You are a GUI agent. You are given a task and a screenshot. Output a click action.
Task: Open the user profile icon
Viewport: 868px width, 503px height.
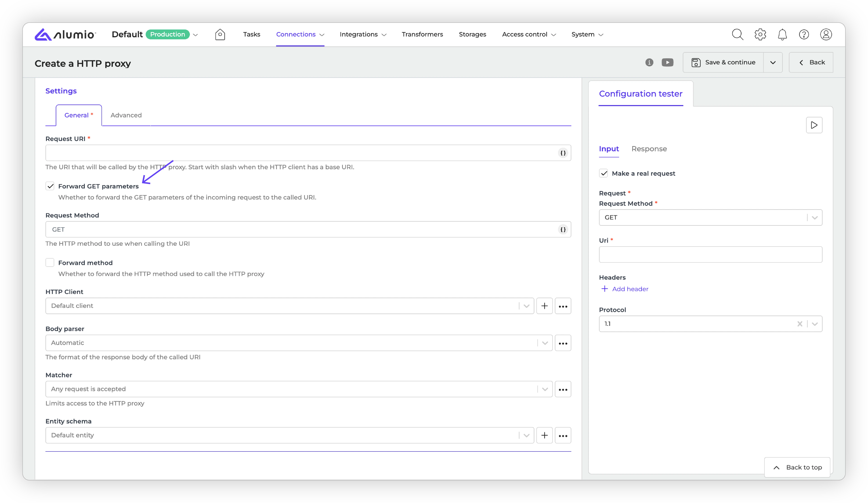[826, 34]
